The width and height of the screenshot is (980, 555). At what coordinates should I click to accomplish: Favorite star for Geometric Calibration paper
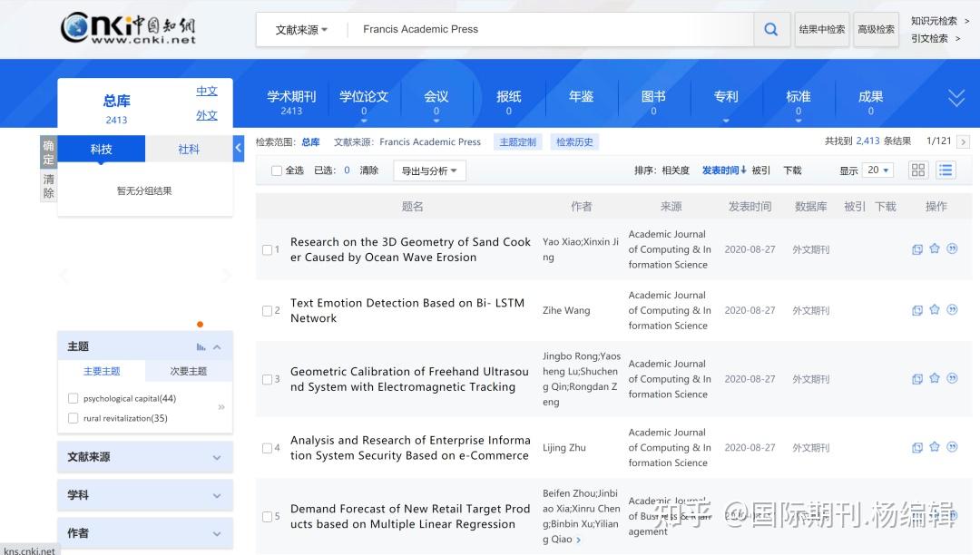[x=935, y=378]
